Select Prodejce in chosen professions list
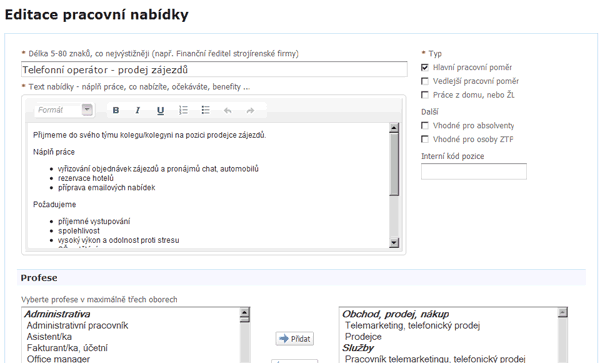Screen dimensions: 600x363 [x=363, y=337]
